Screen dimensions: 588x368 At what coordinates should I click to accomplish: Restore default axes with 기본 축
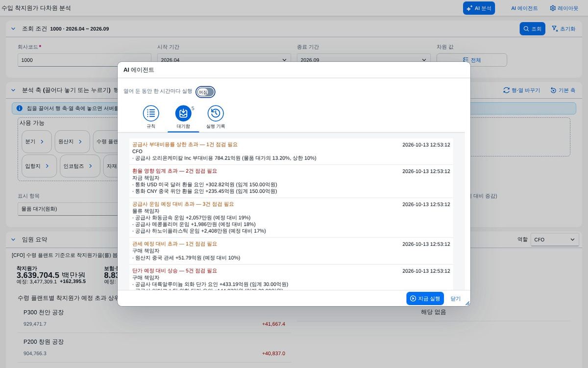563,90
